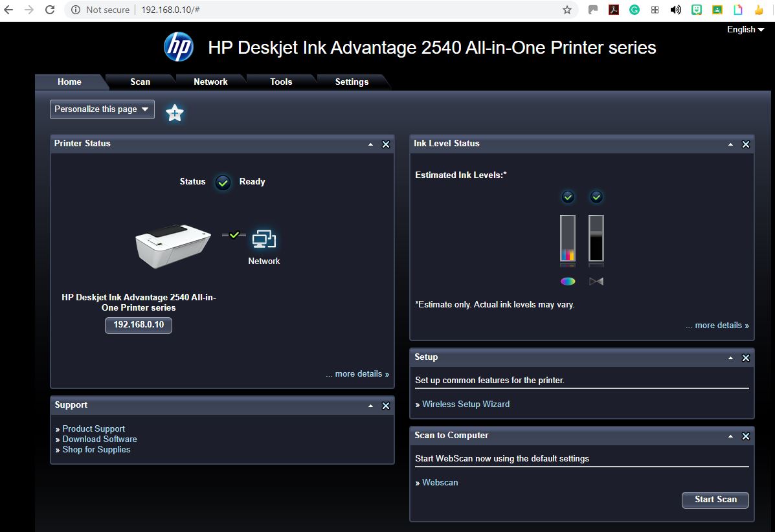The height and width of the screenshot is (532, 775).
Task: Click the green smiley face extension icon
Action: pos(697,10)
